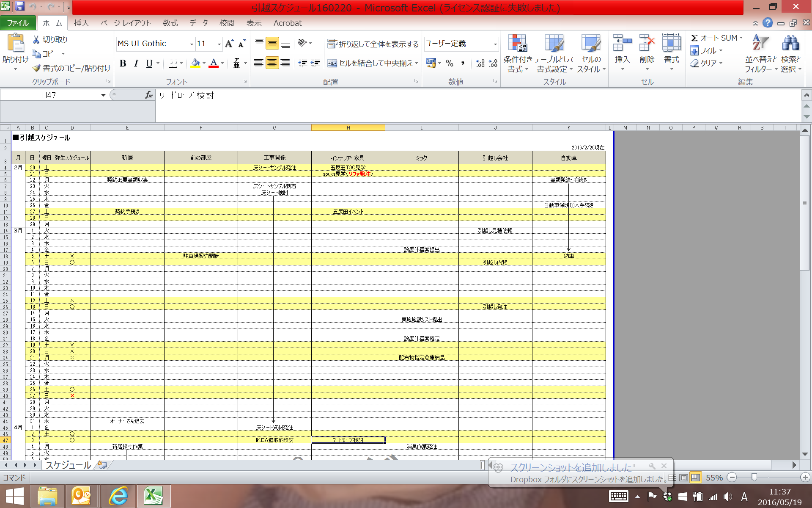Click the Format cells (書式) icon
Image resolution: width=812 pixels, height=508 pixels.
tap(671, 44)
